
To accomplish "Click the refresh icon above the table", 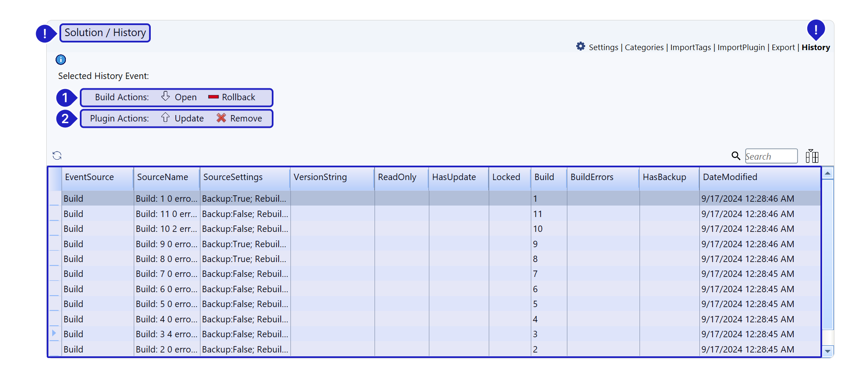I will (x=57, y=155).
